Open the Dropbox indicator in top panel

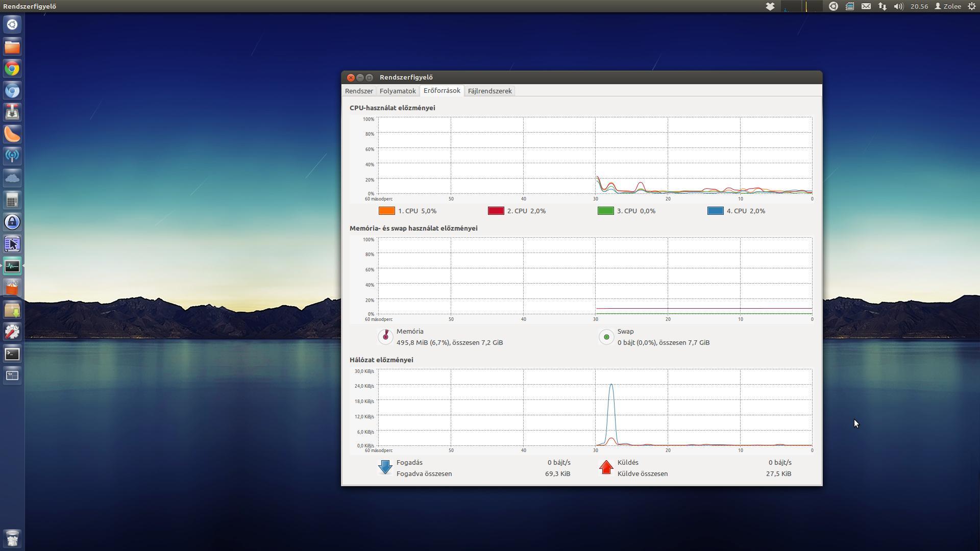click(770, 6)
